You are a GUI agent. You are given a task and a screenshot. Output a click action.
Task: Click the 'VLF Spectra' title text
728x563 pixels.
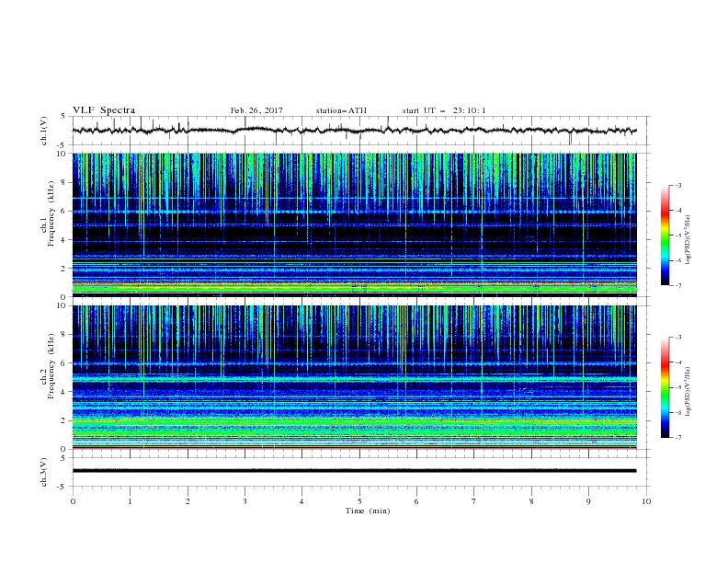click(x=104, y=110)
